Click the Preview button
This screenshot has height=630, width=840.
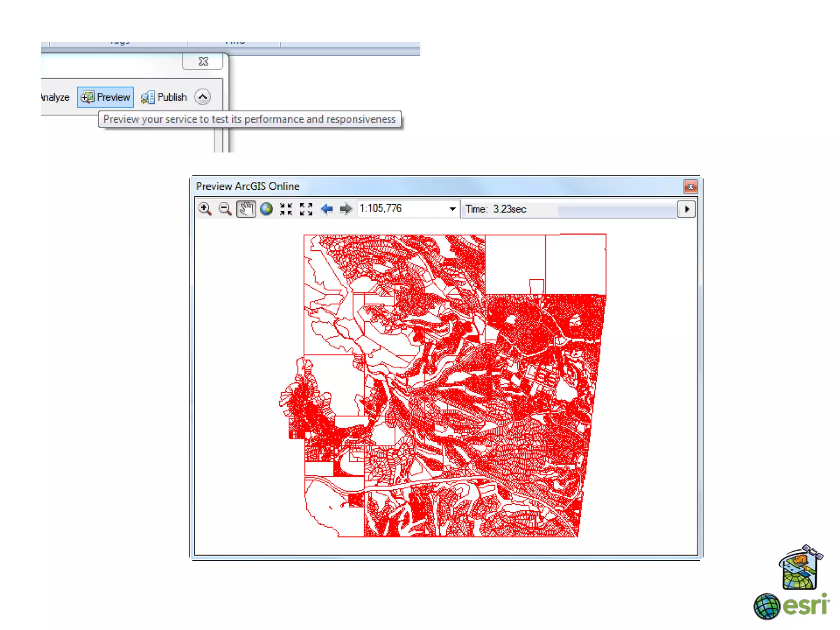tap(105, 97)
